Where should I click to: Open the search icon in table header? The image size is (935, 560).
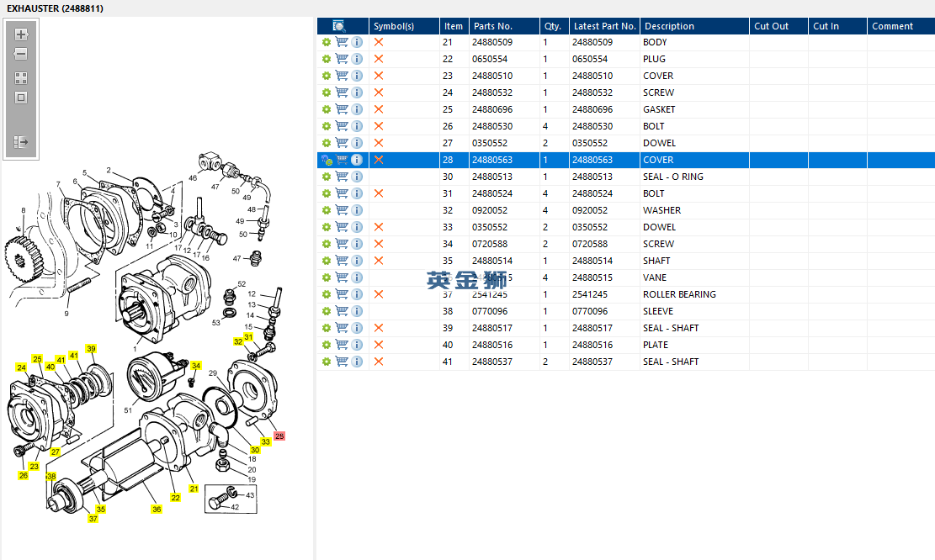(338, 25)
